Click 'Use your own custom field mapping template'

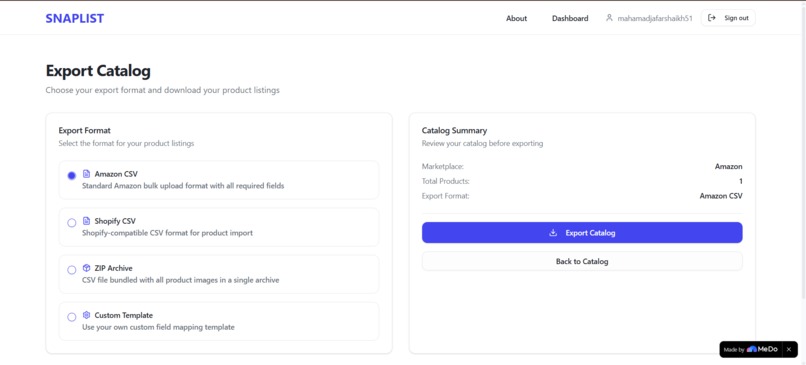tap(158, 327)
